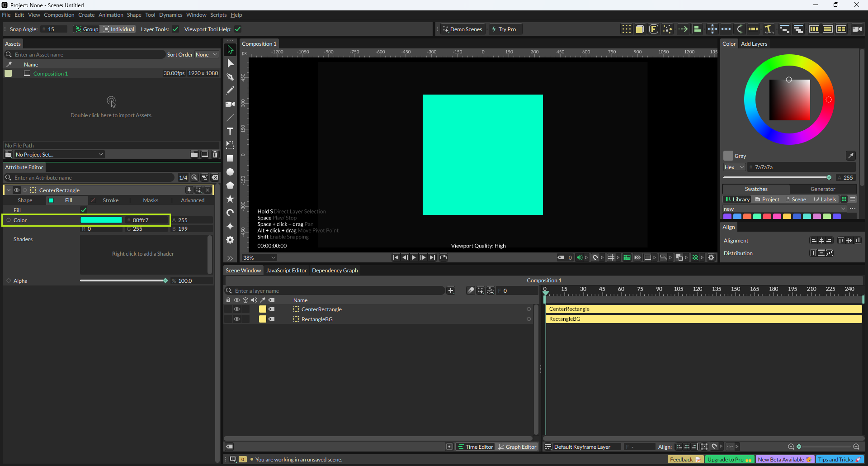The image size is (868, 466).
Task: Click the Camera tool icon
Action: pyautogui.click(x=230, y=104)
